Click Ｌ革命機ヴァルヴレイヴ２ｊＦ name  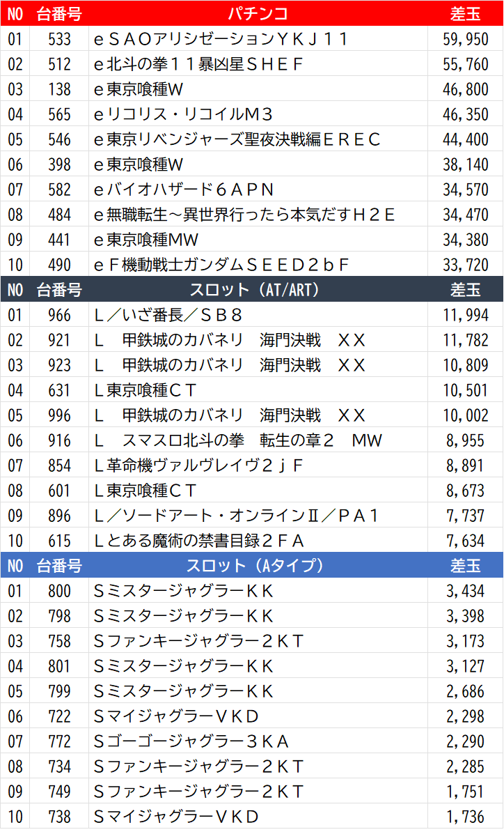pos(198,465)
